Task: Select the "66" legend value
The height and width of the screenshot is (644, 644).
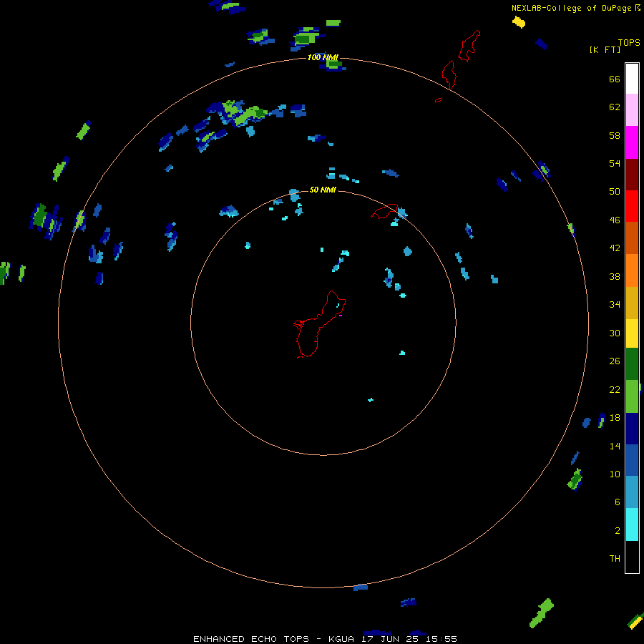Action: [x=615, y=79]
